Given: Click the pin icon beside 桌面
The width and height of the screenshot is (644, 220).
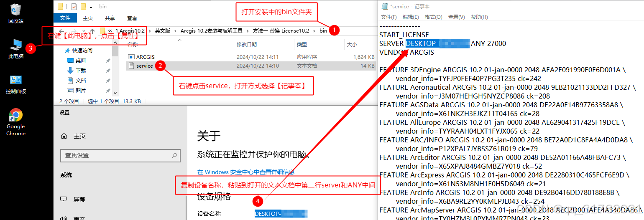Looking at the screenshot, I should click(x=108, y=61).
